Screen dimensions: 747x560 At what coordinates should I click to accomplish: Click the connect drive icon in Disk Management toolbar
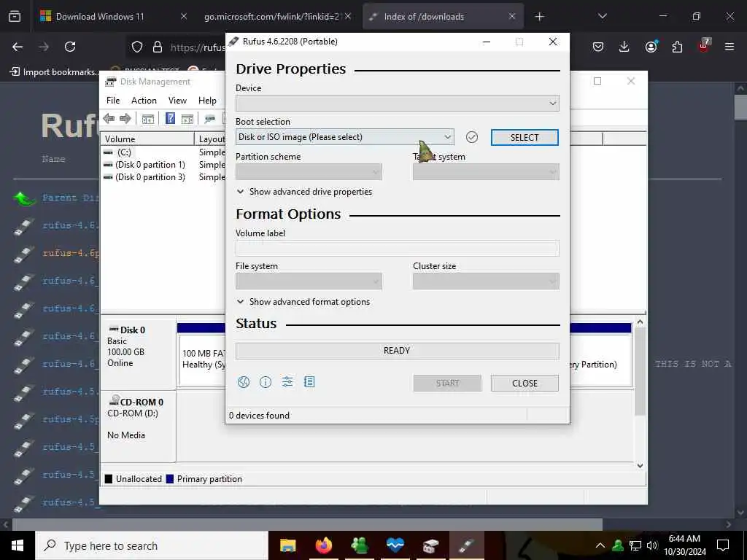click(x=209, y=119)
